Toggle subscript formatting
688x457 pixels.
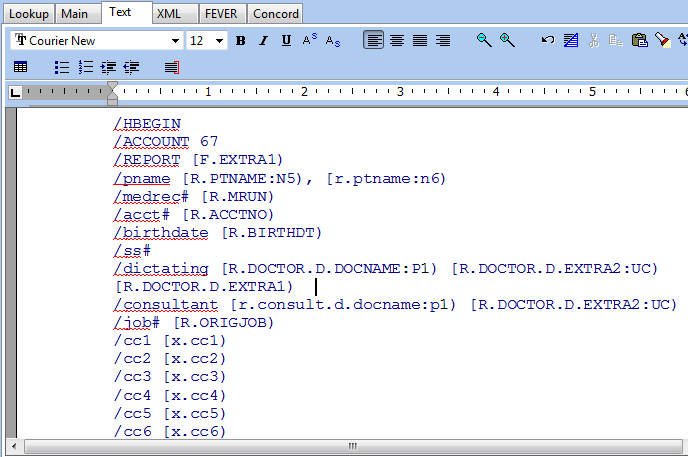333,41
